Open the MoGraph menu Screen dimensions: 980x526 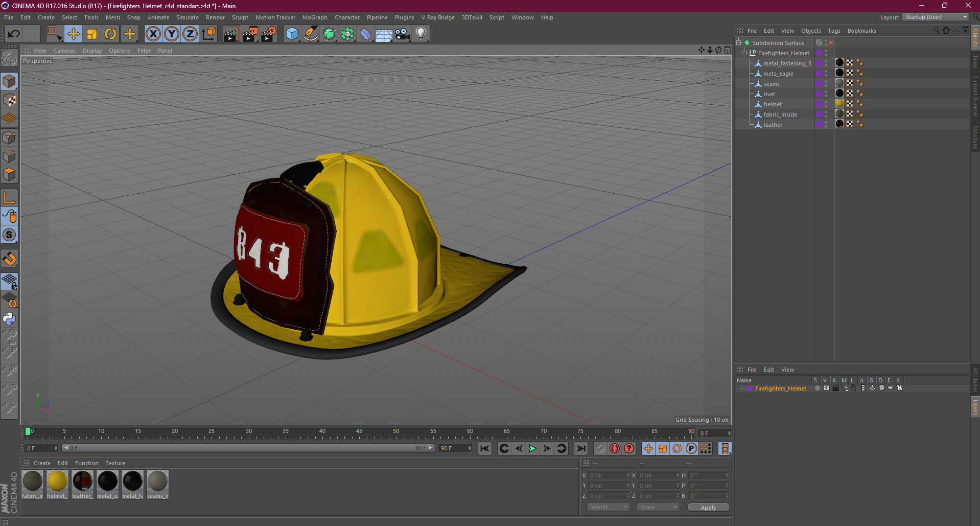[x=315, y=17]
